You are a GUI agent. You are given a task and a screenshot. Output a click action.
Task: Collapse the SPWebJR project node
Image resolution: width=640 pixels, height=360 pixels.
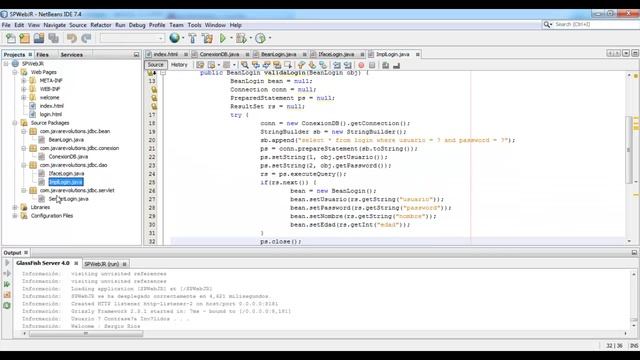(x=6, y=64)
